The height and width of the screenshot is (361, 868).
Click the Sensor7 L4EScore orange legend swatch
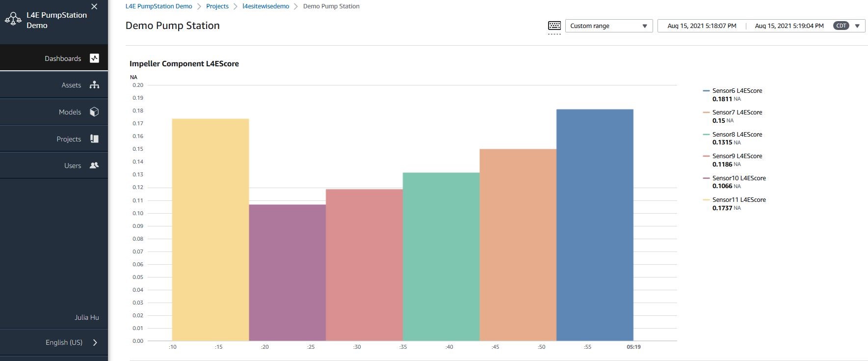(x=706, y=112)
